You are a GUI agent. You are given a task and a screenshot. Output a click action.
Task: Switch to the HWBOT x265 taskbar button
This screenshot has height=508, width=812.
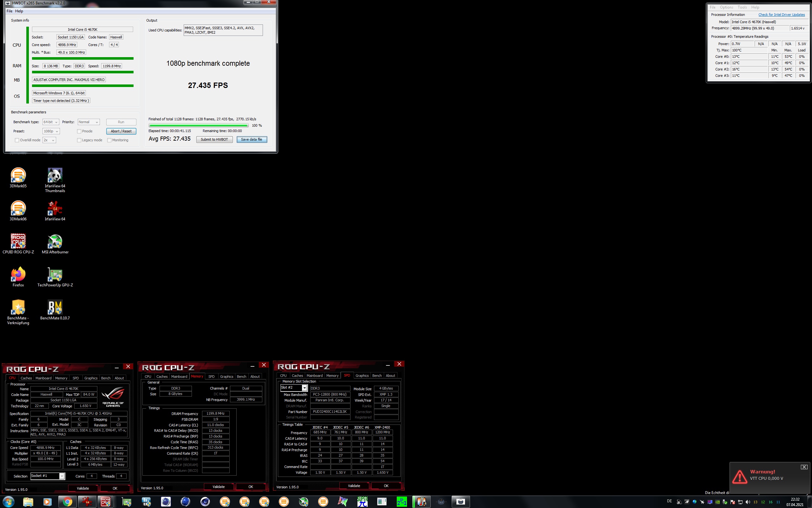click(x=461, y=502)
